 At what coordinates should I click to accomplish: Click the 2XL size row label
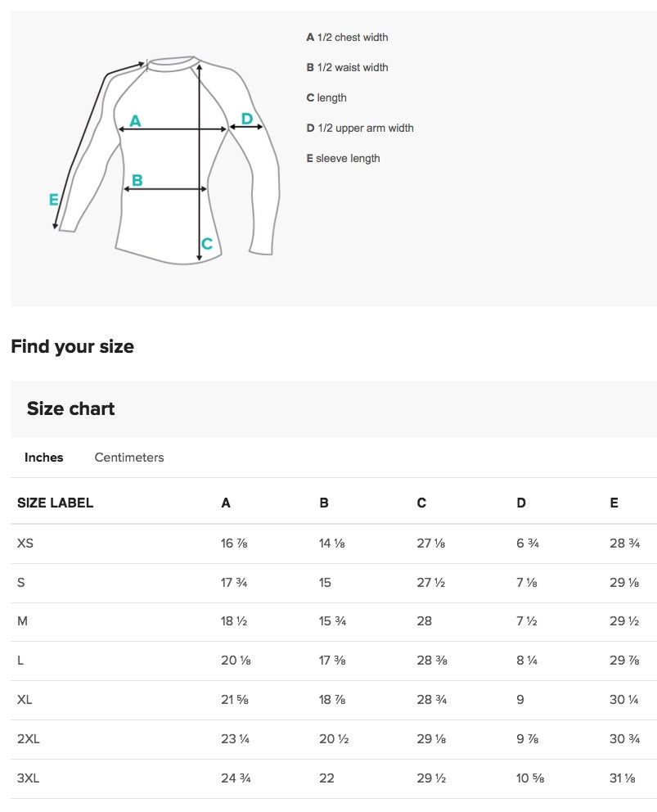[x=29, y=739]
